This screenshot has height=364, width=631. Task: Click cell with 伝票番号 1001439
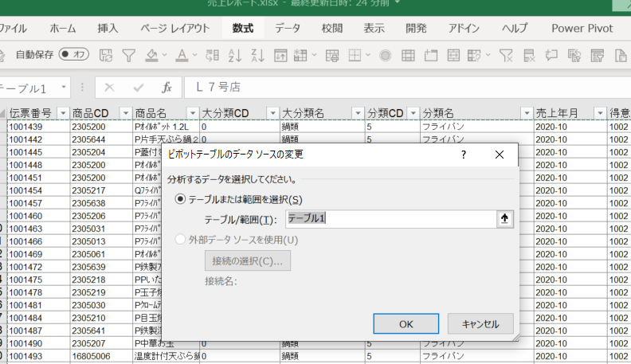(x=38, y=127)
